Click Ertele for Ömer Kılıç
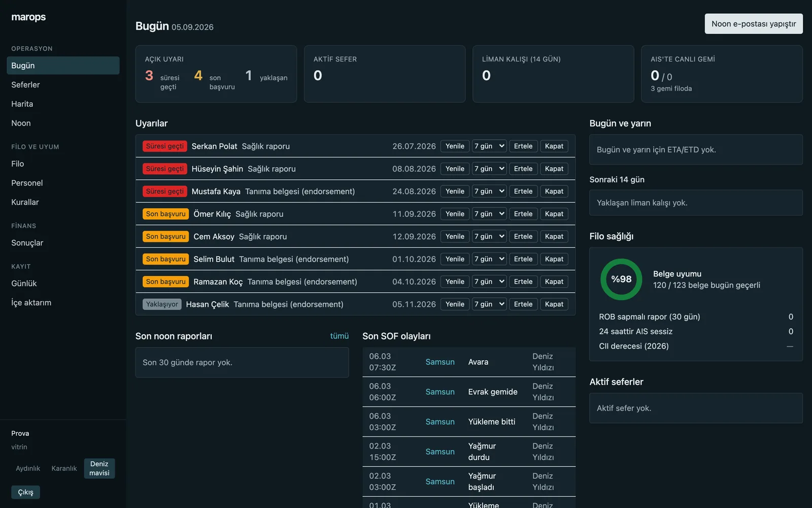Screen dimensions: 812x508 click(523, 214)
